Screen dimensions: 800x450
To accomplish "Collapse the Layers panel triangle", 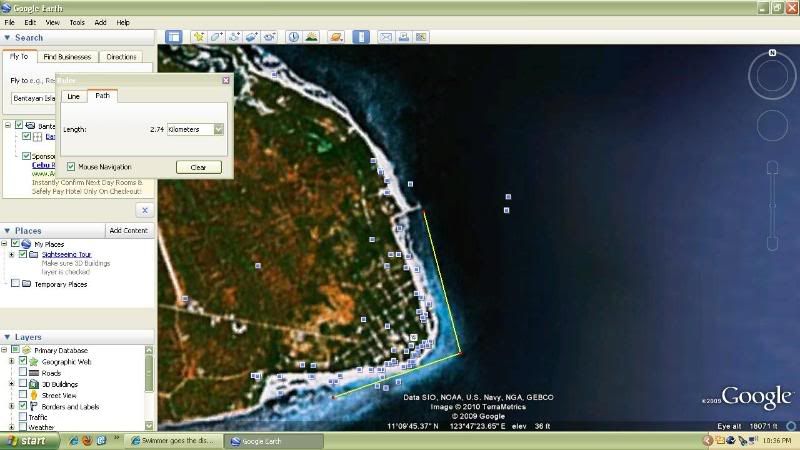I will 7,337.
